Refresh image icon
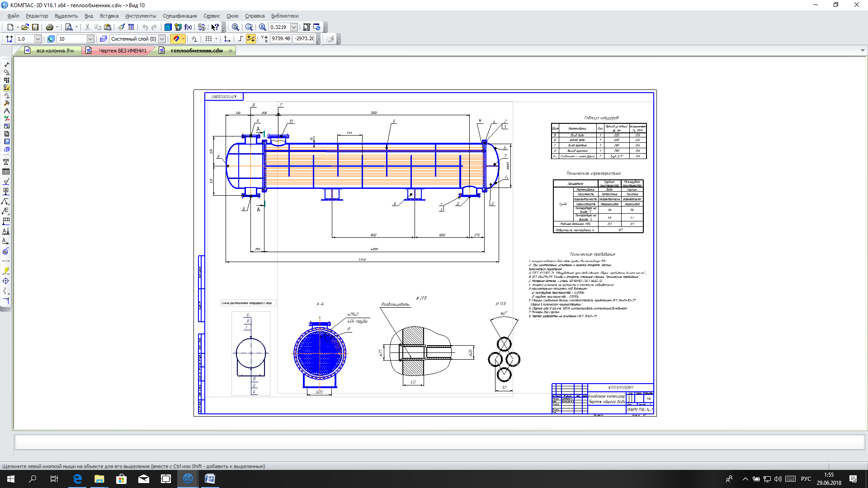This screenshot has height=488, width=868. click(317, 27)
